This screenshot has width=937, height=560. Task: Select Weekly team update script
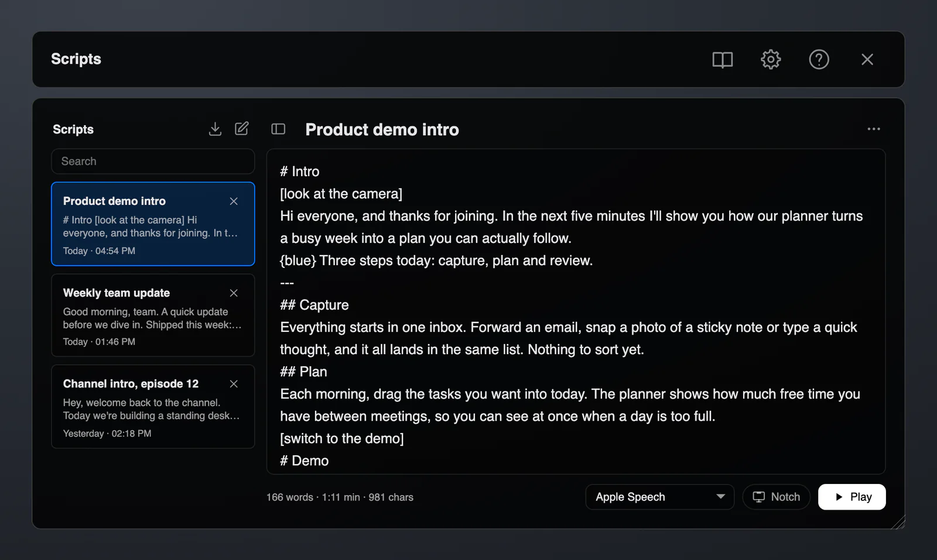point(153,315)
